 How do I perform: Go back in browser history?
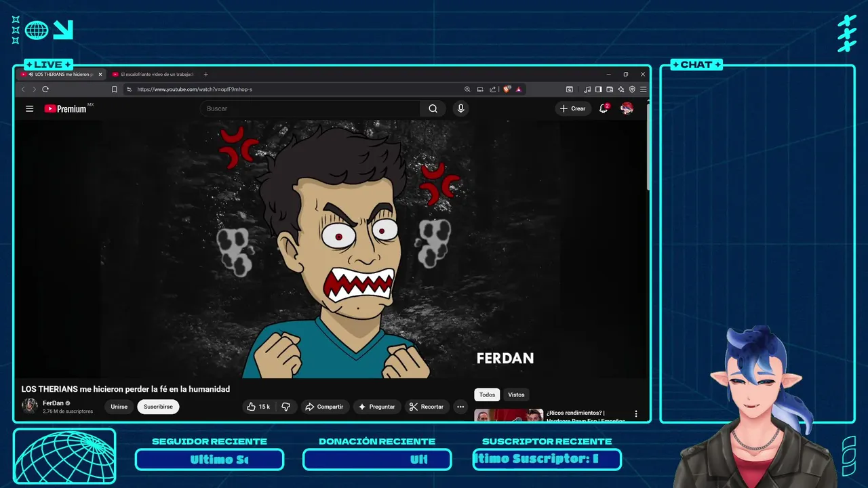[23, 89]
